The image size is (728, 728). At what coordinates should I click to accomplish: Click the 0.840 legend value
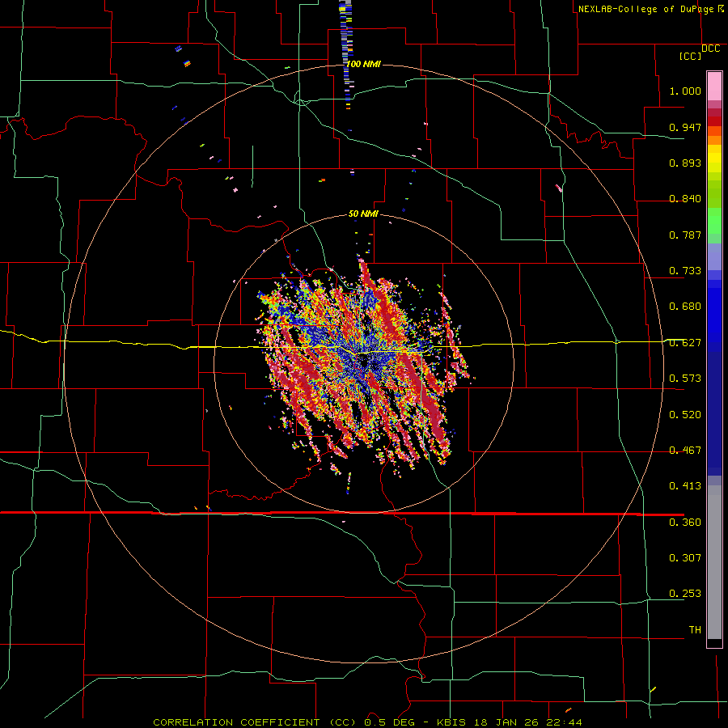[x=685, y=199]
